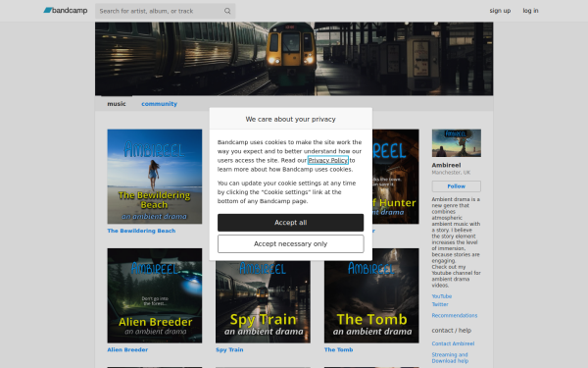This screenshot has width=588, height=368.
Task: Open the sign up link
Action: point(500,11)
